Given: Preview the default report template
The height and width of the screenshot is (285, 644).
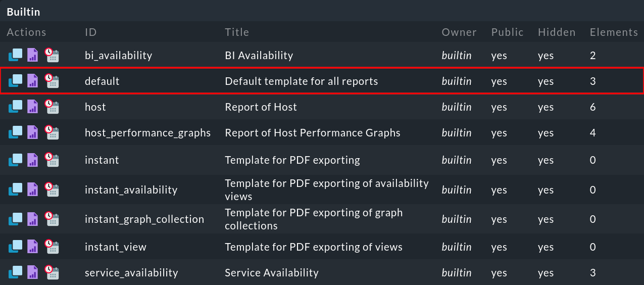Looking at the screenshot, I should pos(33,81).
